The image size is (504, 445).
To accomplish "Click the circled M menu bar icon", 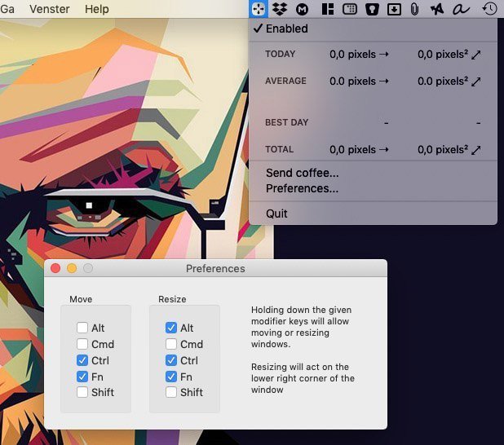I will click(x=302, y=10).
